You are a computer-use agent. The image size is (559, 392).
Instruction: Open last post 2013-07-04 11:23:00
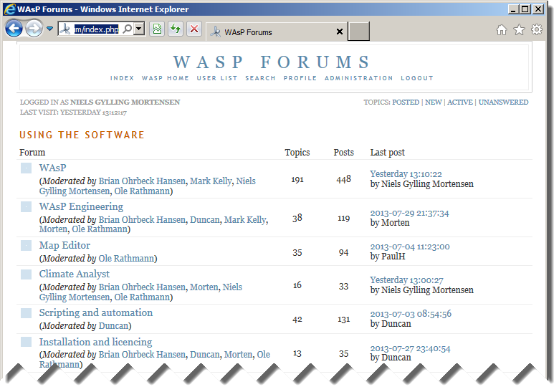pos(410,247)
